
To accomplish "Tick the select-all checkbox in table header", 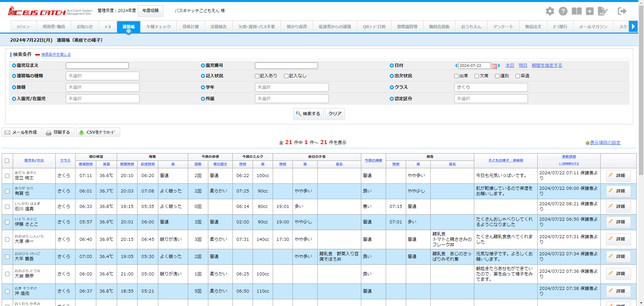I will [7, 161].
